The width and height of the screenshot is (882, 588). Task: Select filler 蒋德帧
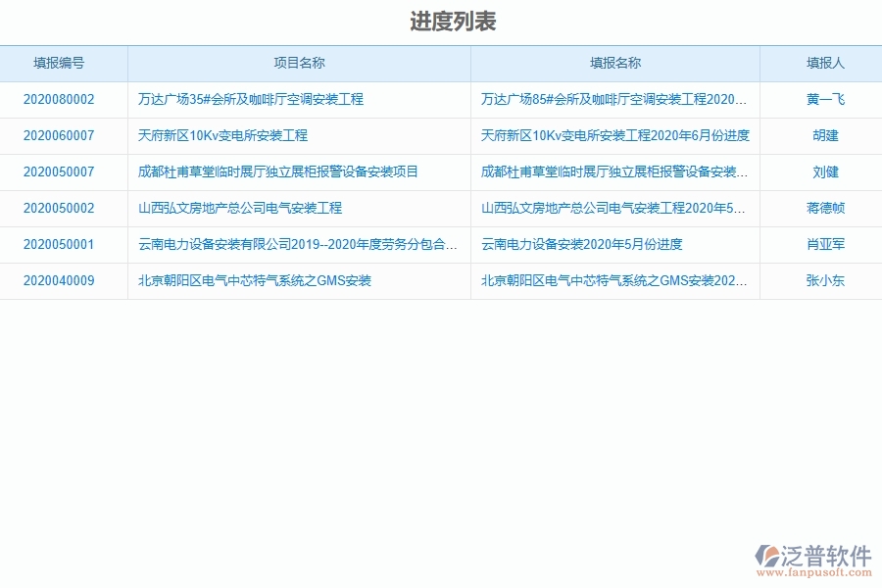[819, 208]
